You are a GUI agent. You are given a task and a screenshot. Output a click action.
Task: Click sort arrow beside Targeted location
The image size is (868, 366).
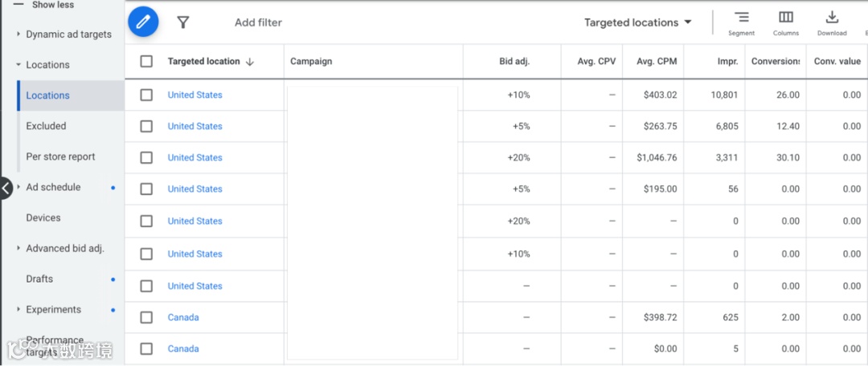pos(250,62)
